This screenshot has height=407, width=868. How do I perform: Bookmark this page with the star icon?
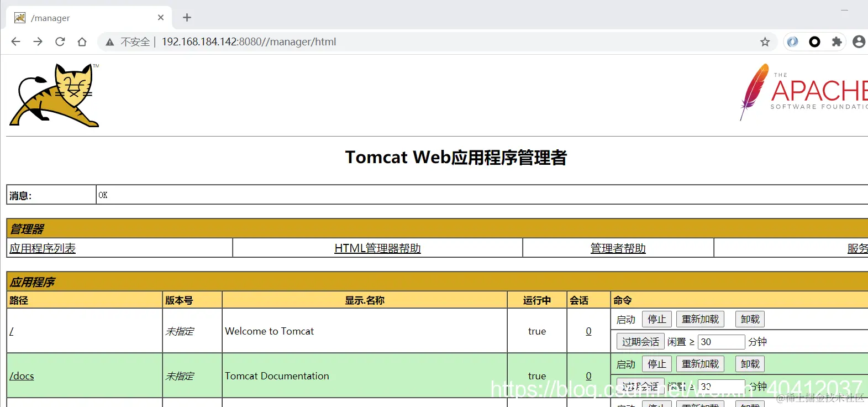point(765,42)
